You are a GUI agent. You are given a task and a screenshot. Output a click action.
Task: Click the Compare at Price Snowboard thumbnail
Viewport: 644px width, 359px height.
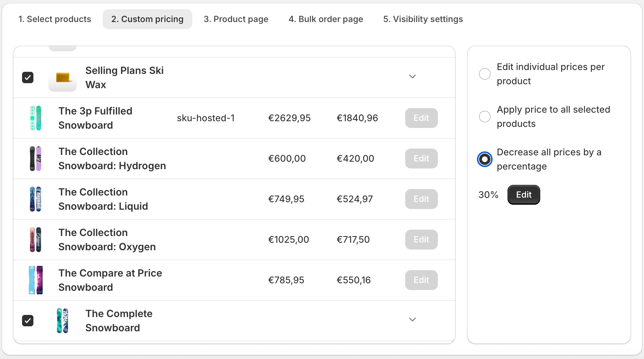pyautogui.click(x=36, y=280)
